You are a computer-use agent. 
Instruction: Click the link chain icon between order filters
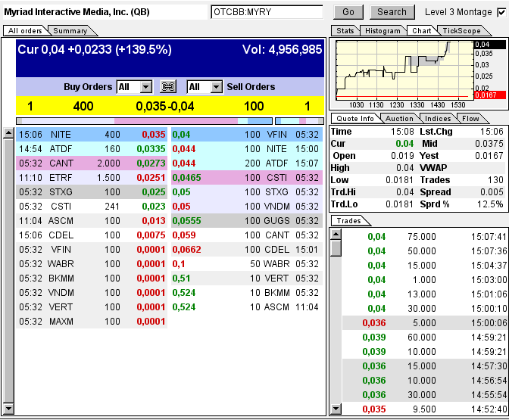click(168, 86)
